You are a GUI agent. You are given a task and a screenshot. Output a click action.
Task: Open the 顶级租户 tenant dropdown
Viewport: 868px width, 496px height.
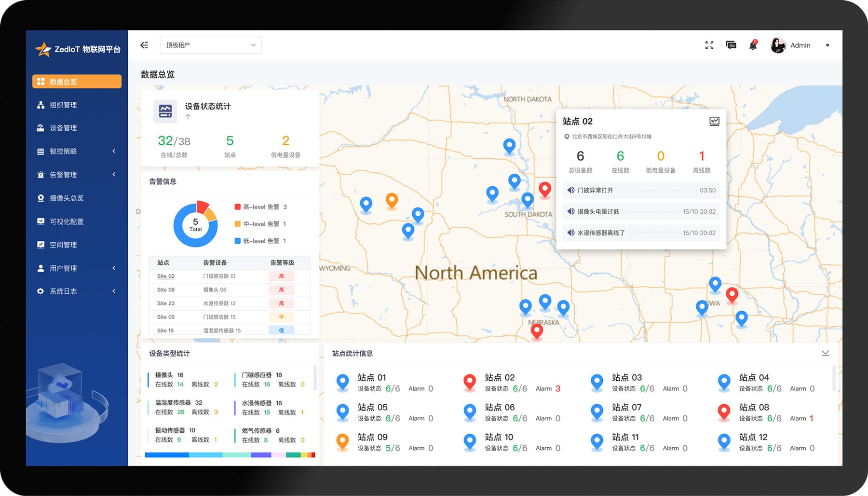211,45
